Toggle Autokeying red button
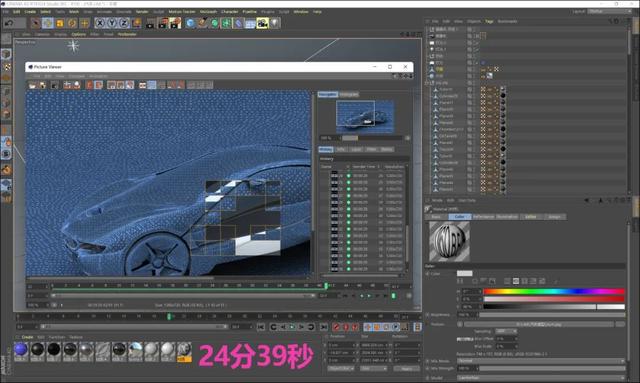The height and width of the screenshot is (383, 640). point(346,327)
